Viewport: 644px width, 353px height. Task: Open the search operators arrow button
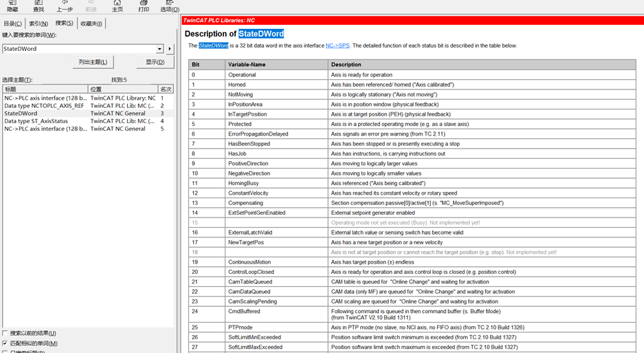[170, 49]
